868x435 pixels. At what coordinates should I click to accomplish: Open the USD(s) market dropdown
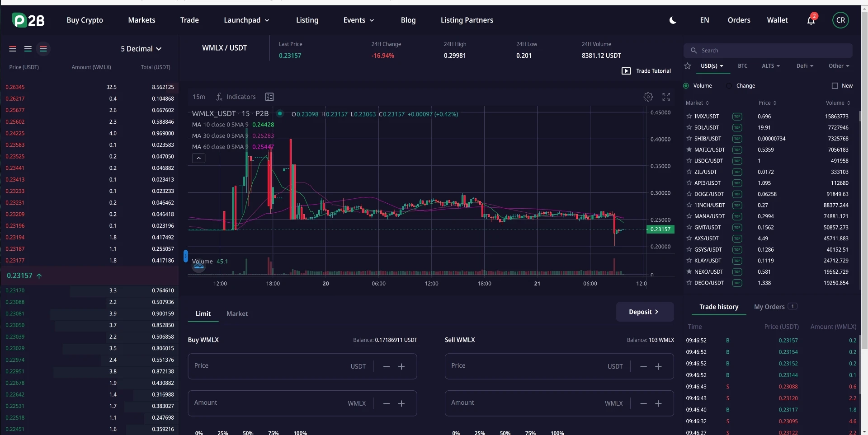(712, 66)
